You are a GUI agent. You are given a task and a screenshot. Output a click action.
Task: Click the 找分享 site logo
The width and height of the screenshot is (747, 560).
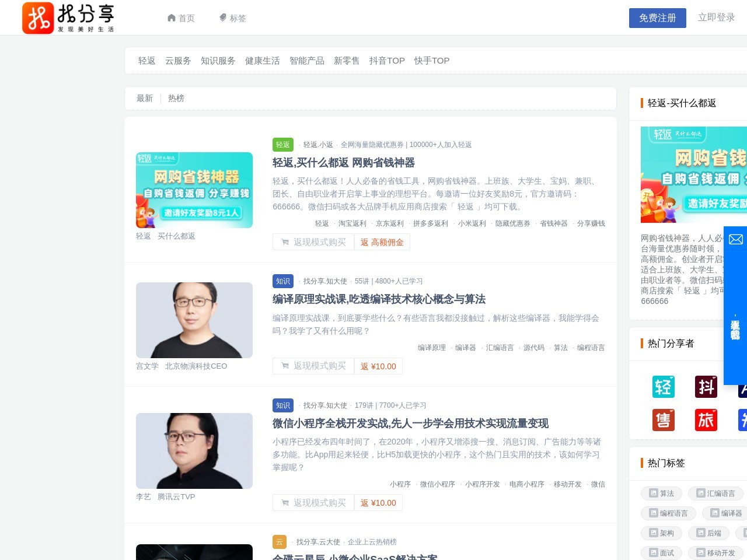click(68, 17)
